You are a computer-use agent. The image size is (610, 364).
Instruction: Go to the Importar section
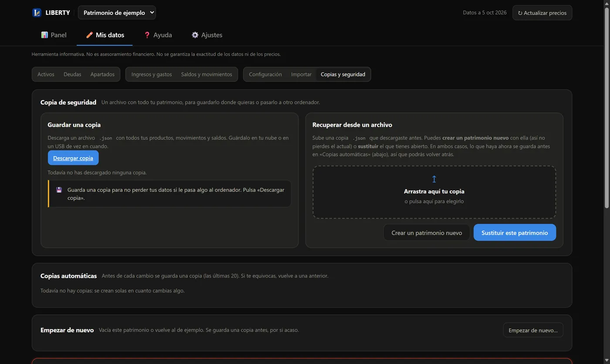[x=301, y=74]
